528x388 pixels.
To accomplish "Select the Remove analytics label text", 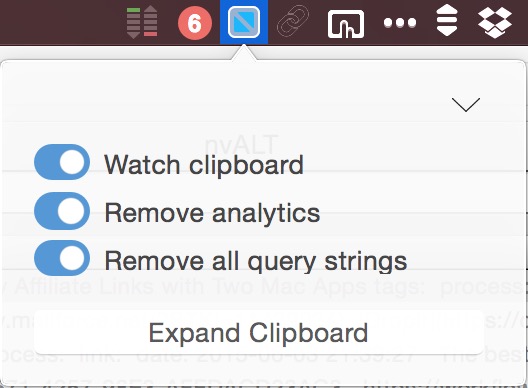I will [212, 213].
